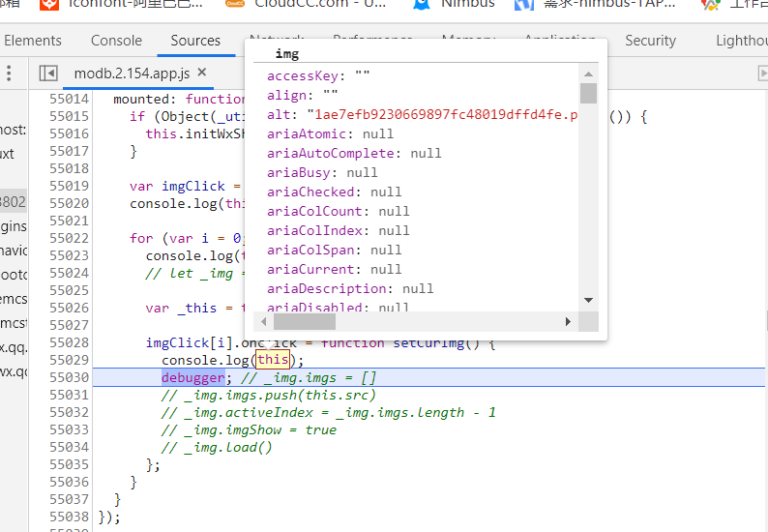Click the CloudCC.com browser bookmark

pos(306,4)
